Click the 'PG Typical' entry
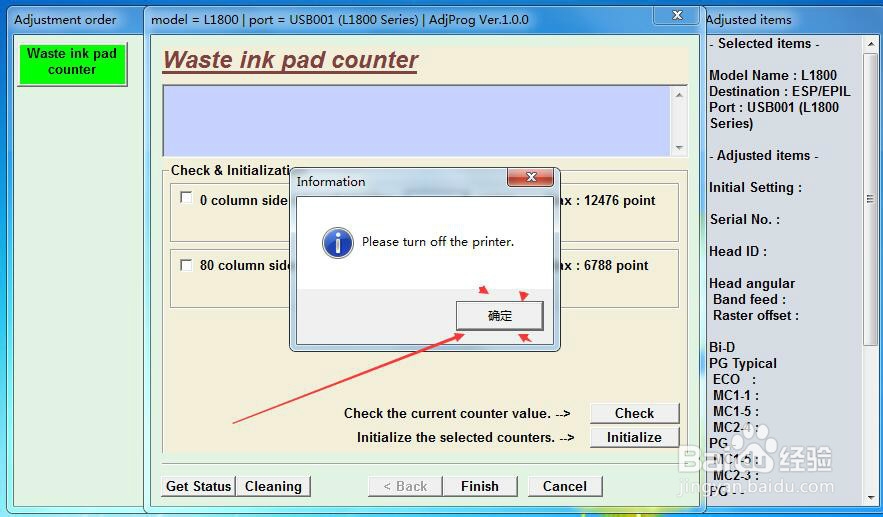The image size is (883, 517). (x=743, y=364)
